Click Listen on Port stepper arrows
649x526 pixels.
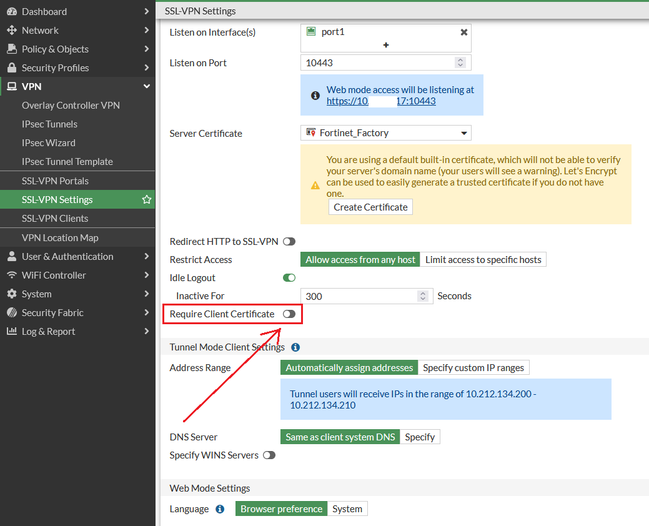click(460, 62)
